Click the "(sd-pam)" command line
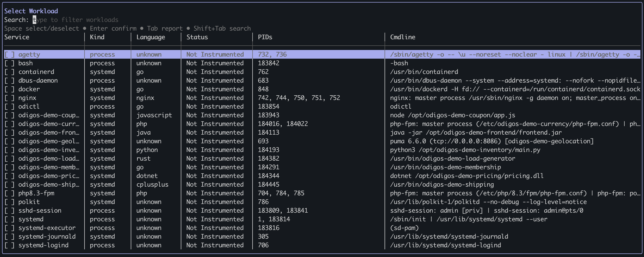Screen dimensions: 644x257 pos(404,228)
